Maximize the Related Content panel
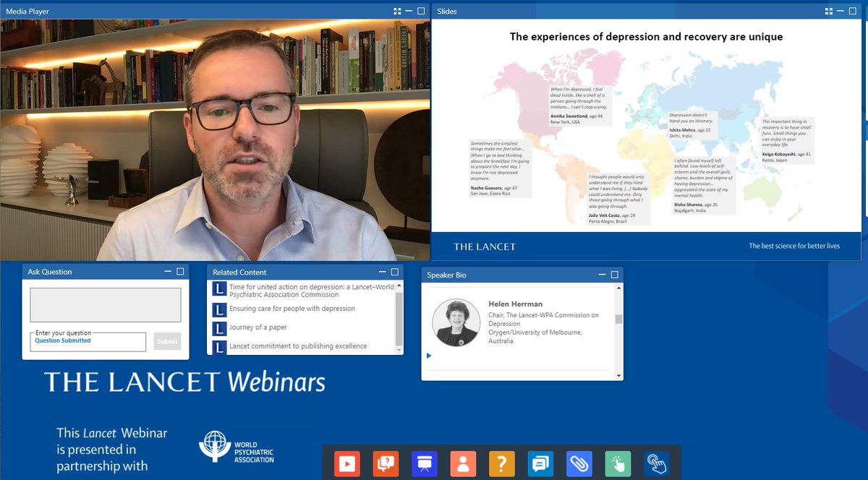 point(394,272)
